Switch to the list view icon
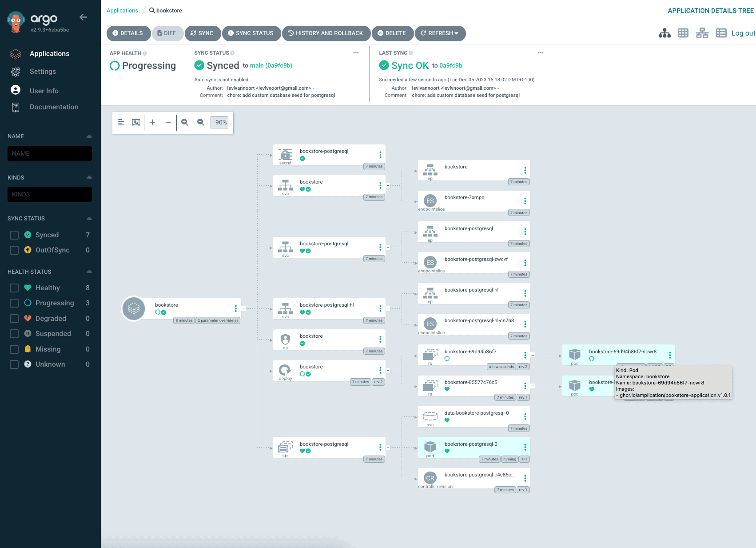Viewport: 756px width, 548px height. click(x=721, y=33)
